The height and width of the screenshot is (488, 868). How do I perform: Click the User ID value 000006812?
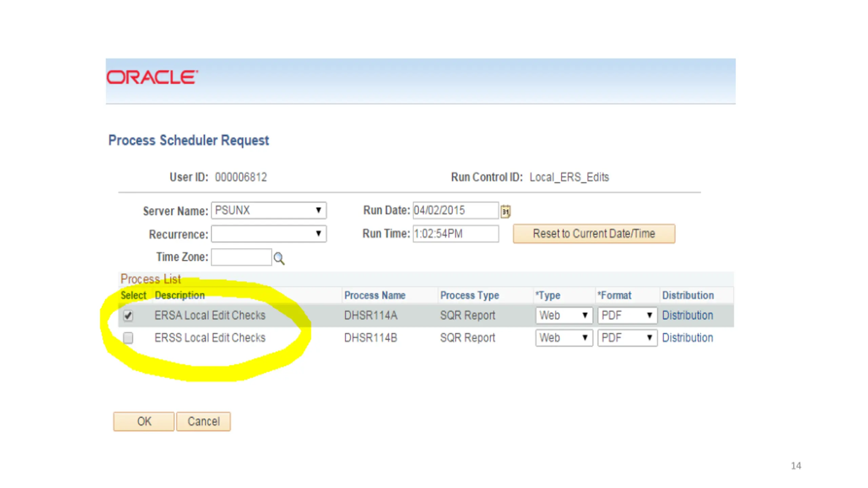(x=241, y=177)
